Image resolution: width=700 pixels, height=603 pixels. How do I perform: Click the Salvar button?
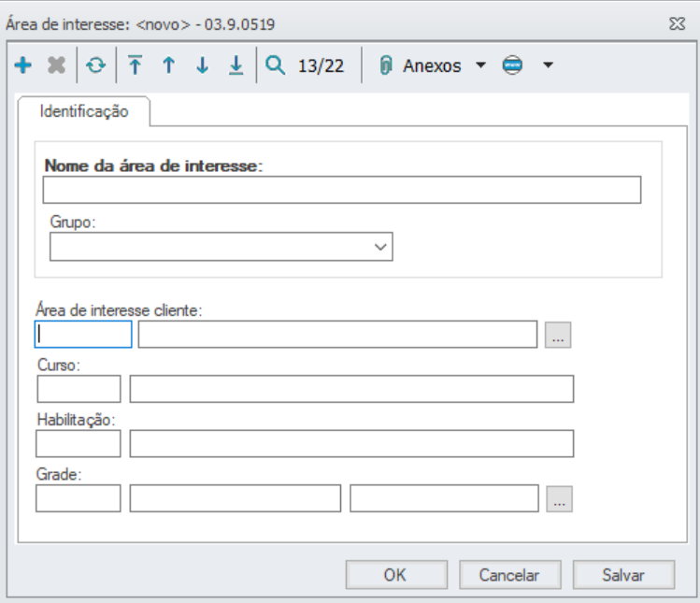[623, 575]
